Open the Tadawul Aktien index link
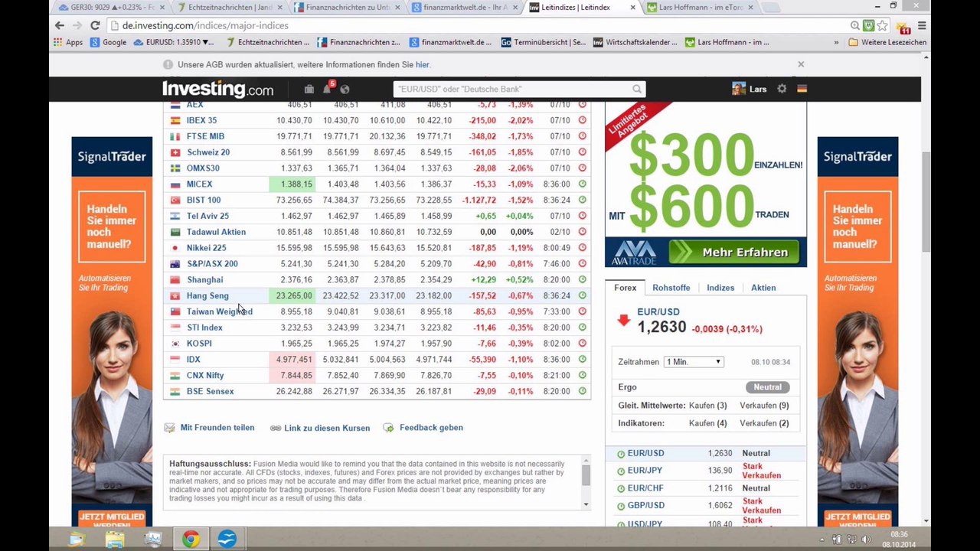Screen dimensions: 980x551 point(216,232)
